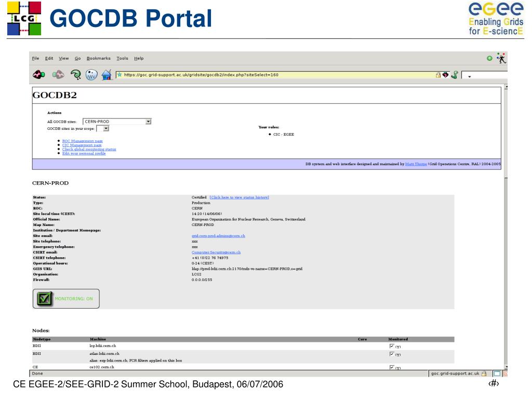Click the browser Back arrow icon
532x399 pixels.
pyautogui.click(x=39, y=74)
